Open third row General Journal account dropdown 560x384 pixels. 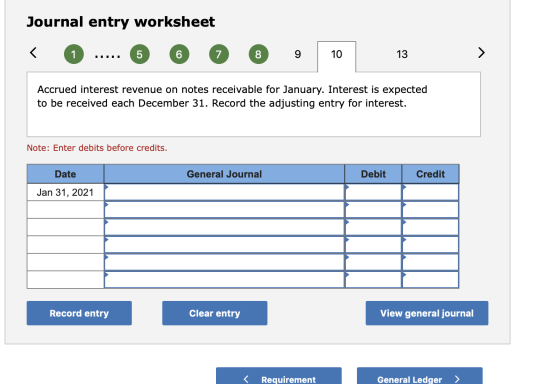point(224,227)
